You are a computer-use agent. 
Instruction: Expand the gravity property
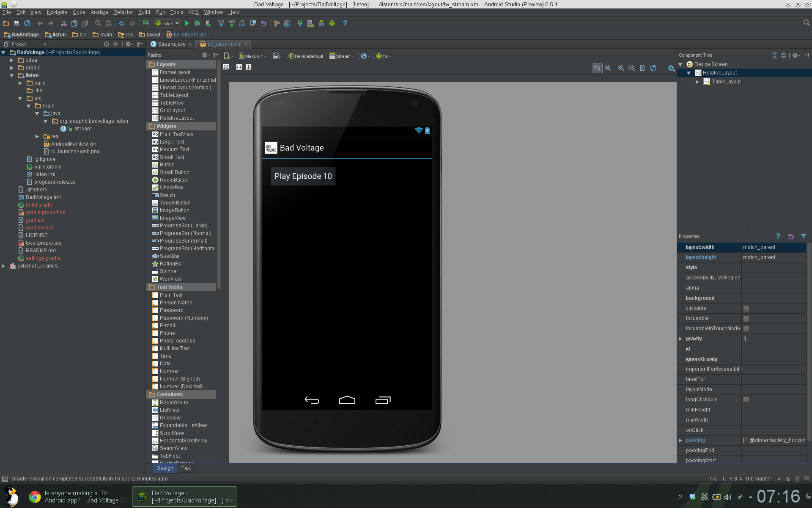point(680,339)
